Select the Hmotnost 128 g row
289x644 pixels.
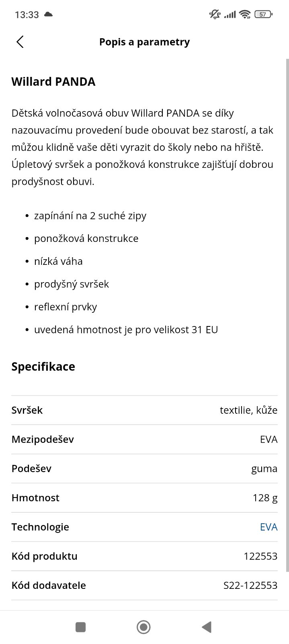coord(144,498)
